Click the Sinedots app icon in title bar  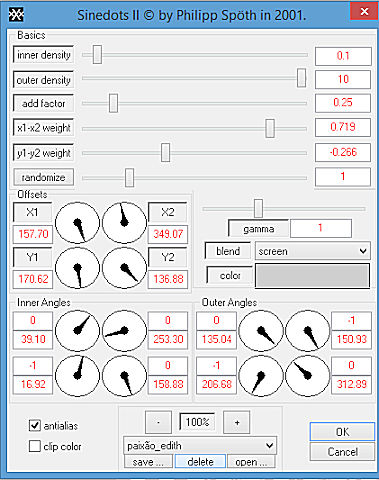tap(16, 15)
